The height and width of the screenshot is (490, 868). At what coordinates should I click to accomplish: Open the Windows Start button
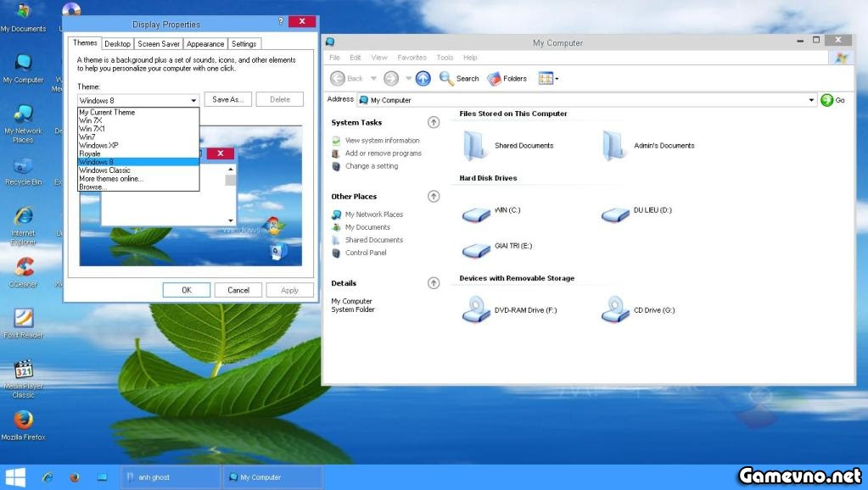pos(15,477)
